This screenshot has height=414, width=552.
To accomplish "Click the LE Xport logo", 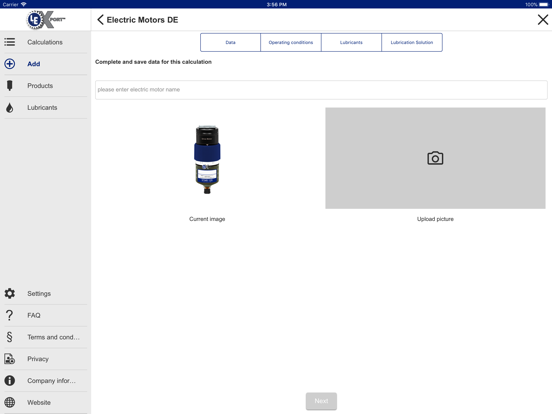I will (45, 20).
